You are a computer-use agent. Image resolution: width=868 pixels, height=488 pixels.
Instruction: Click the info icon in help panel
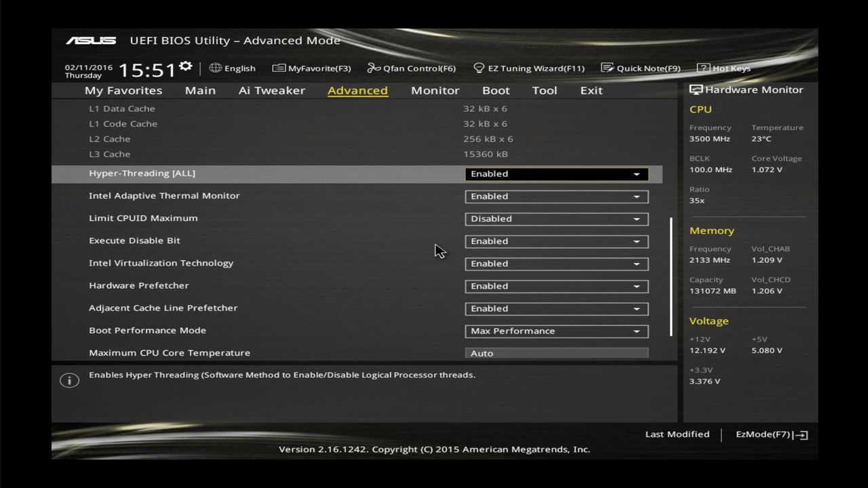coord(69,380)
